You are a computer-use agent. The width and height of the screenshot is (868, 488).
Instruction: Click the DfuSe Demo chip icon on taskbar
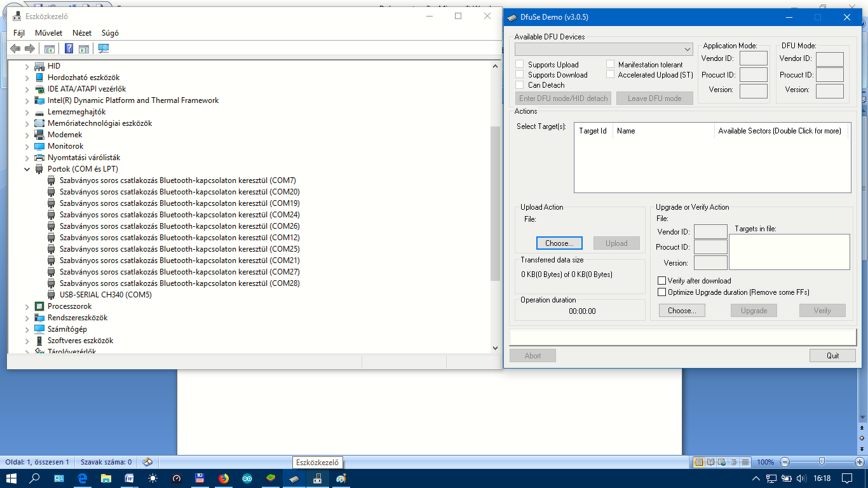tap(294, 478)
